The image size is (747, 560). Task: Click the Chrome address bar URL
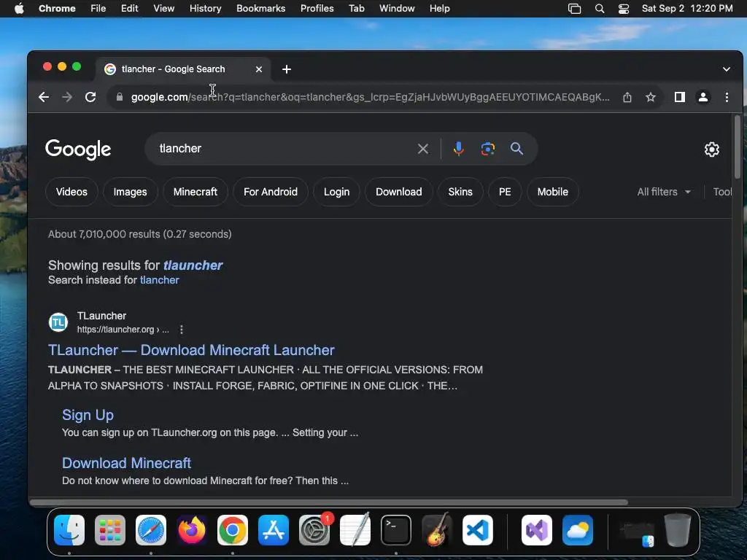coord(370,97)
